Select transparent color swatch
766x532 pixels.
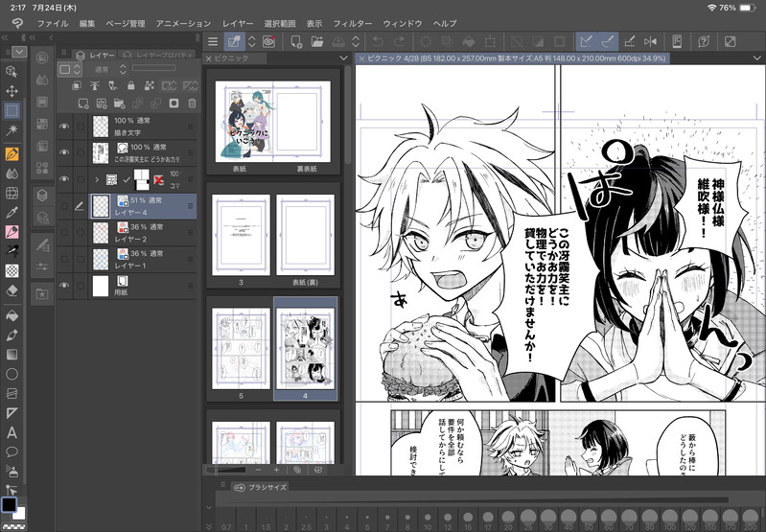(13, 526)
